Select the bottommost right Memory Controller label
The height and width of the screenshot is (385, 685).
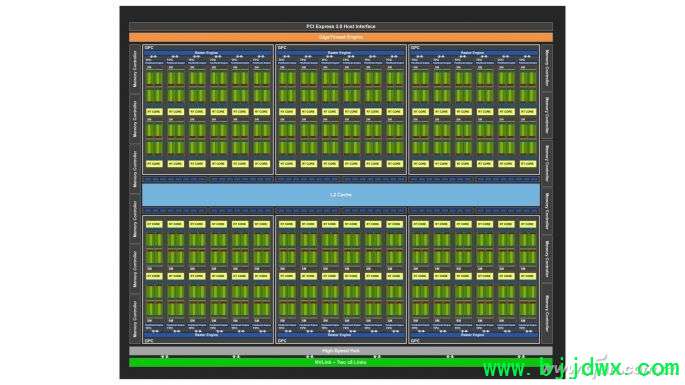(547, 313)
